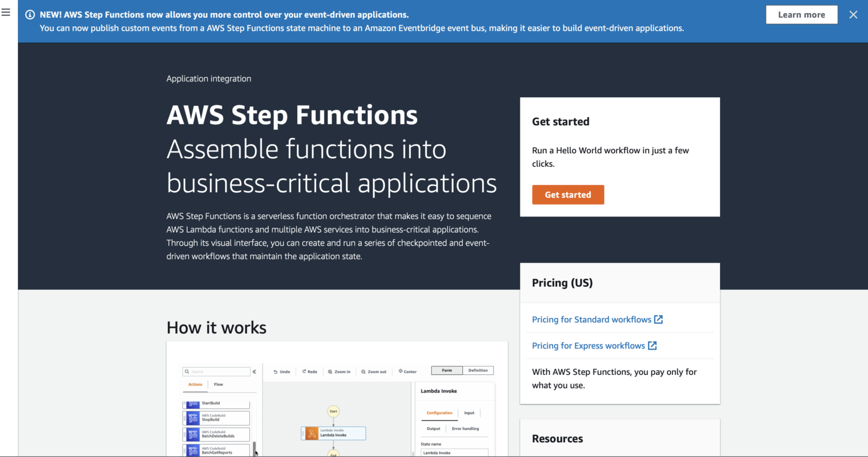Click the Get started button
The width and height of the screenshot is (868, 457).
pyautogui.click(x=568, y=195)
